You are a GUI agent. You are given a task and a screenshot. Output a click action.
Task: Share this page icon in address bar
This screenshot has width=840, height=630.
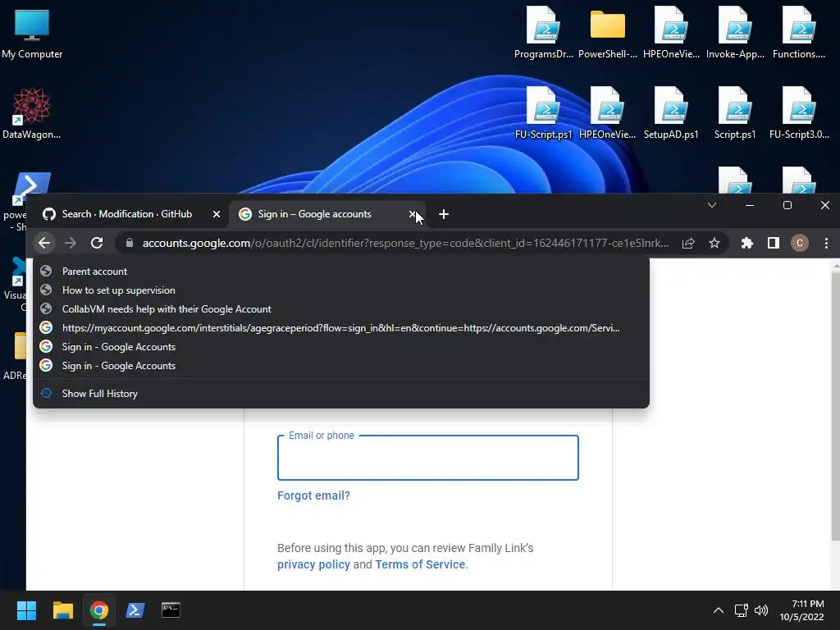[688, 243]
